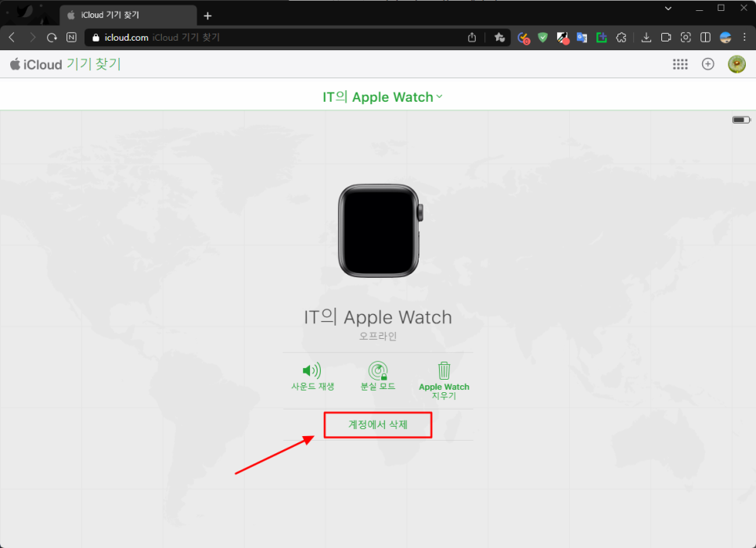This screenshot has height=548, width=756.
Task: Open the tab search chevron
Action: 668,8
